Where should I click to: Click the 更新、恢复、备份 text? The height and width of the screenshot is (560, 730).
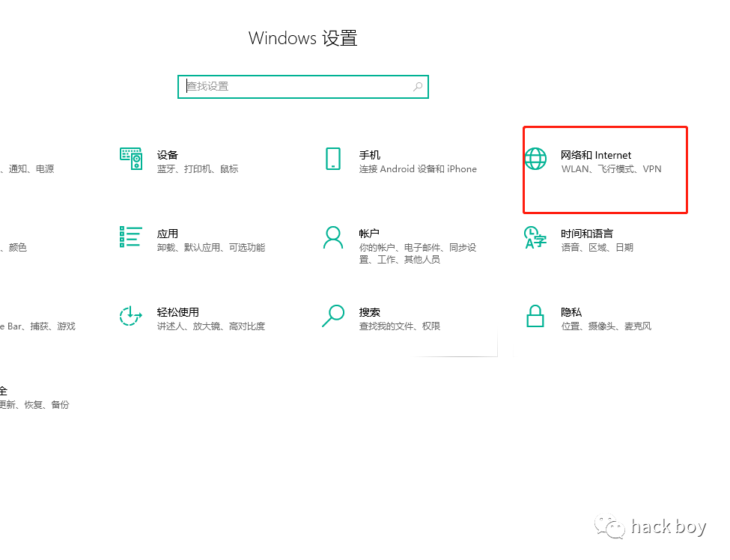coord(34,405)
